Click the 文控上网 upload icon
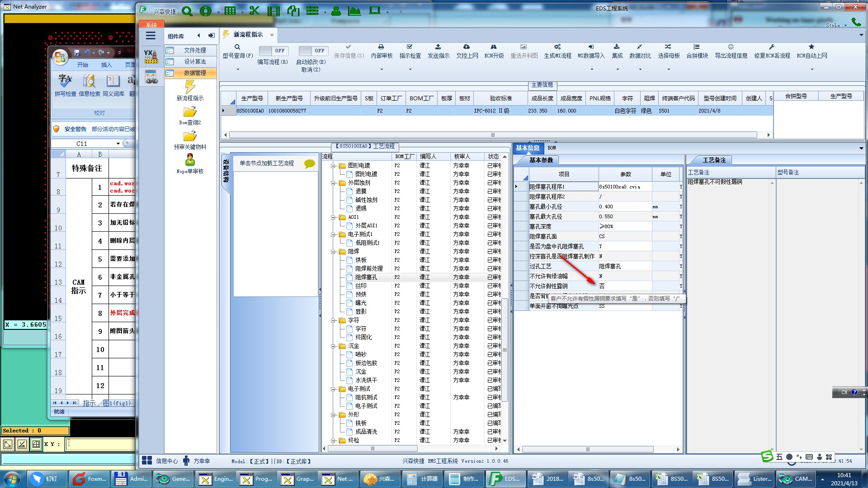 (467, 47)
